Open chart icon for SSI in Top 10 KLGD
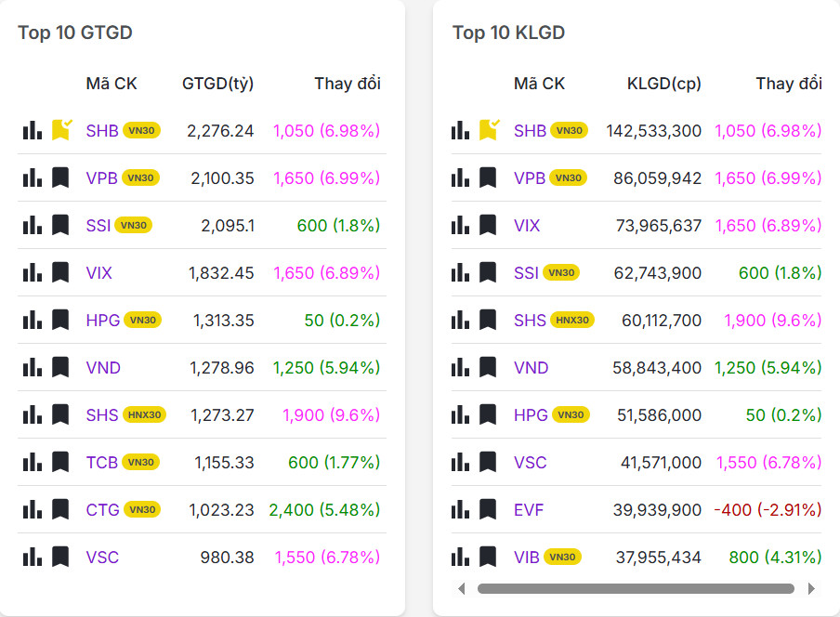The height and width of the screenshot is (617, 840). point(460,272)
